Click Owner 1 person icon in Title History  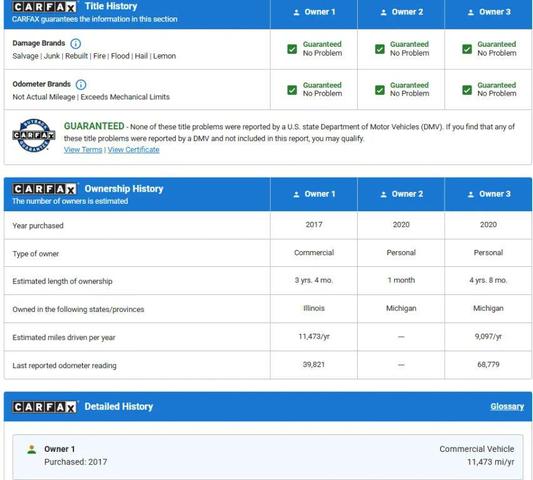[296, 13]
